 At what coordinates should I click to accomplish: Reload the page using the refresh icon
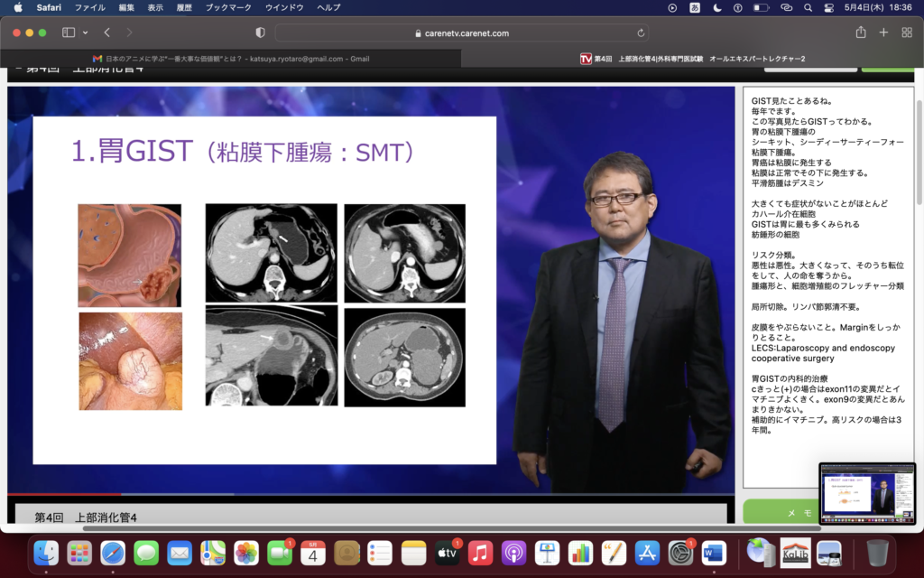tap(642, 33)
